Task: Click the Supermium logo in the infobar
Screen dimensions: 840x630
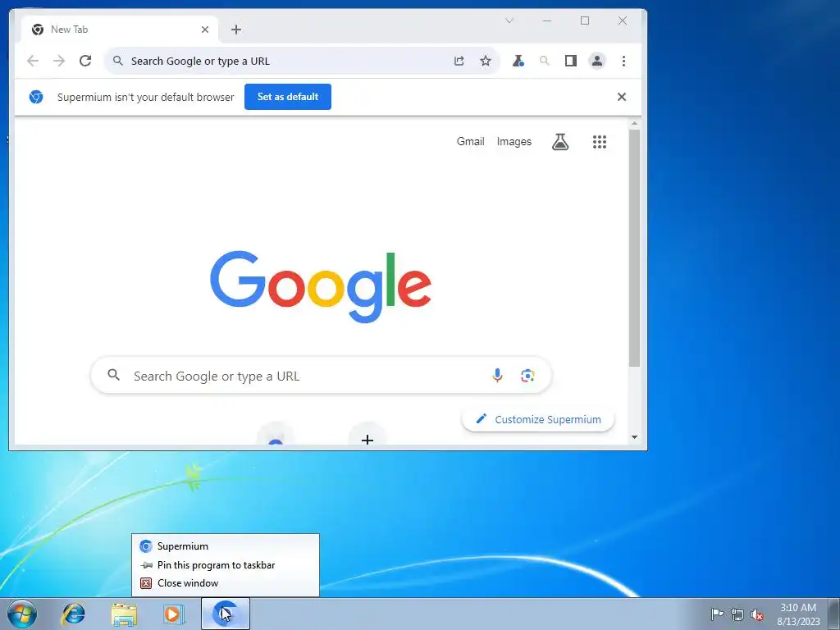Action: click(36, 97)
